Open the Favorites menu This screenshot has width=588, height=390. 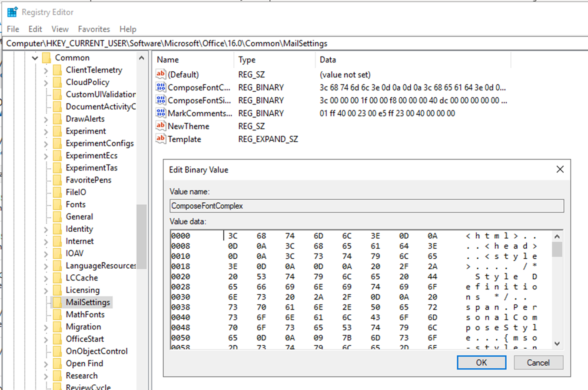coord(94,29)
